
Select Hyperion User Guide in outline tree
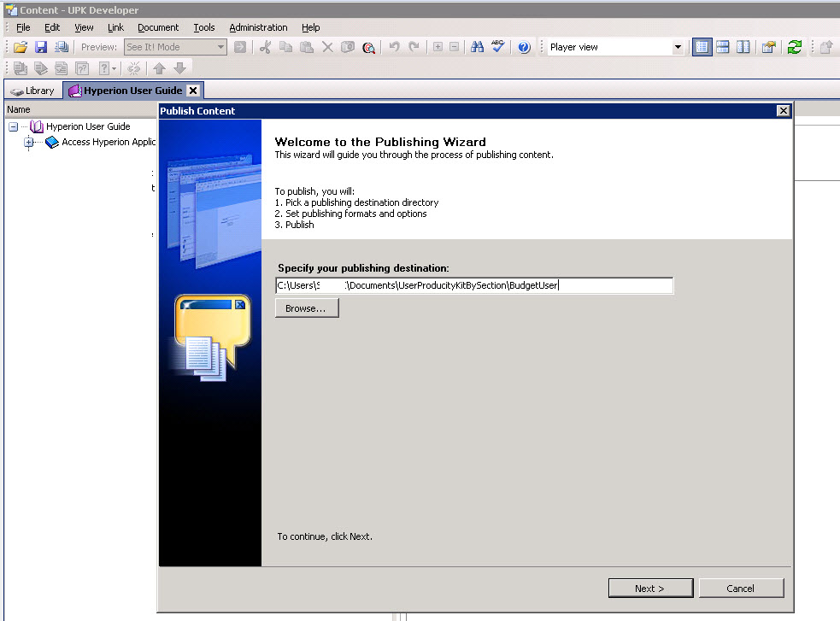tap(88, 126)
